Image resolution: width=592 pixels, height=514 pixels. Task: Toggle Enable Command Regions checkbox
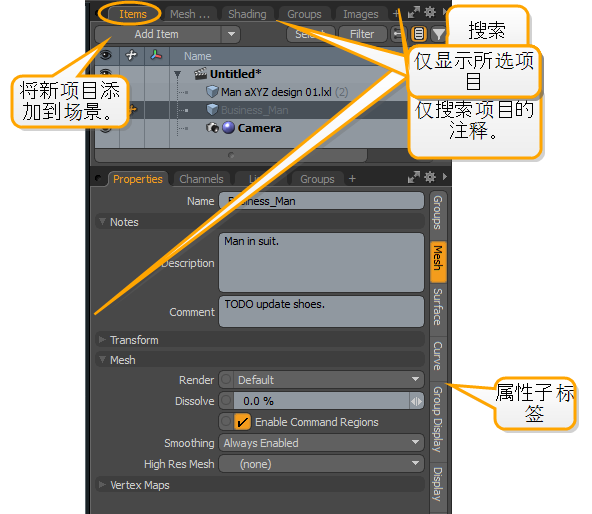(x=242, y=421)
